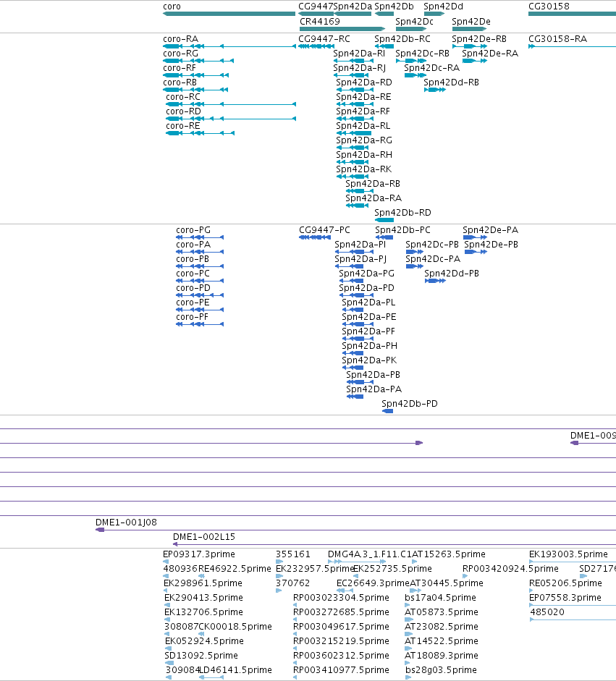
Task: Click the Spn42Dd-RB transcript
Action: click(x=435, y=90)
